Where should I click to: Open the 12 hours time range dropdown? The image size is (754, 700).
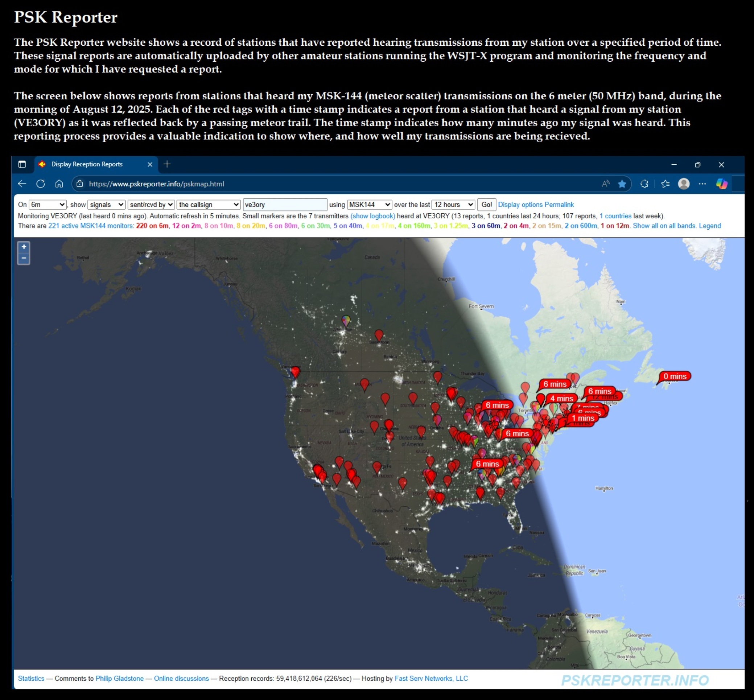[453, 205]
